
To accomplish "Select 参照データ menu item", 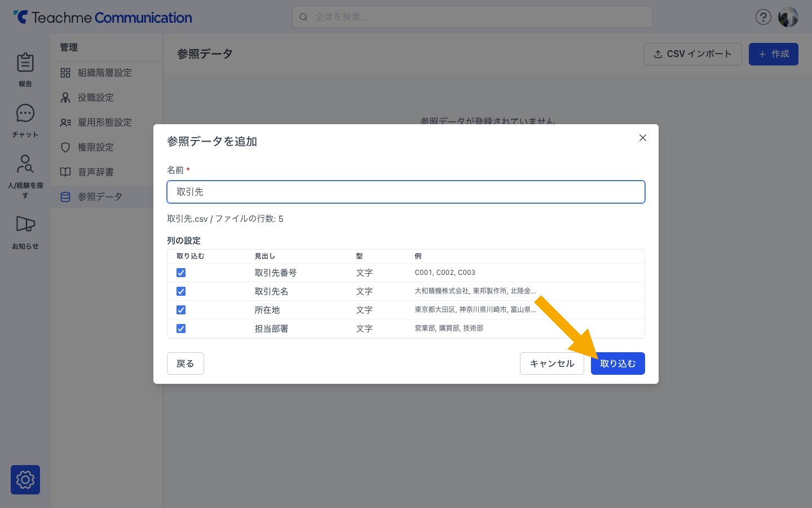I will click(x=107, y=197).
